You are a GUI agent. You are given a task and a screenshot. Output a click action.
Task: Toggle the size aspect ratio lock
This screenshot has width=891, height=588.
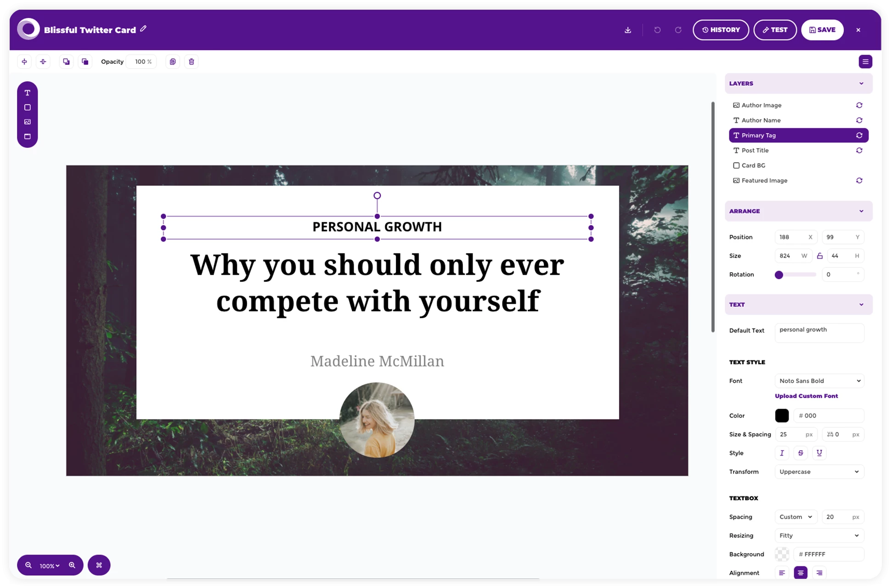[x=820, y=256]
